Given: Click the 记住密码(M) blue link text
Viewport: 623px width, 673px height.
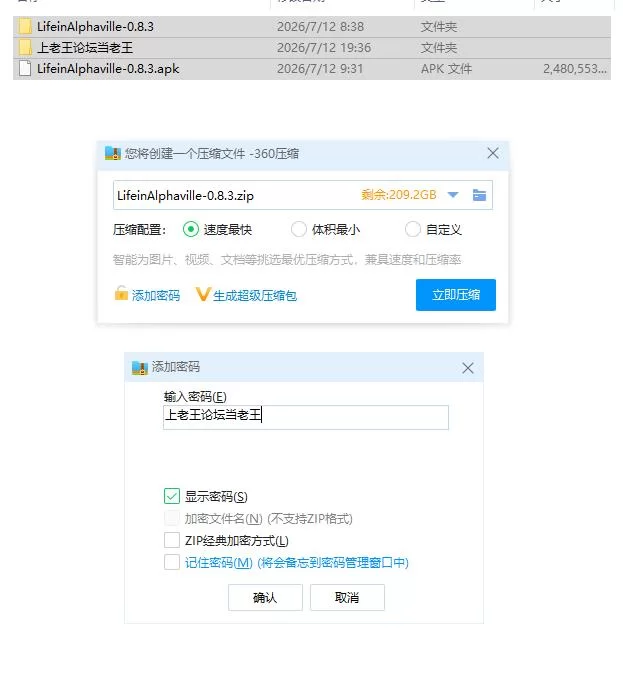Looking at the screenshot, I should [x=296, y=562].
